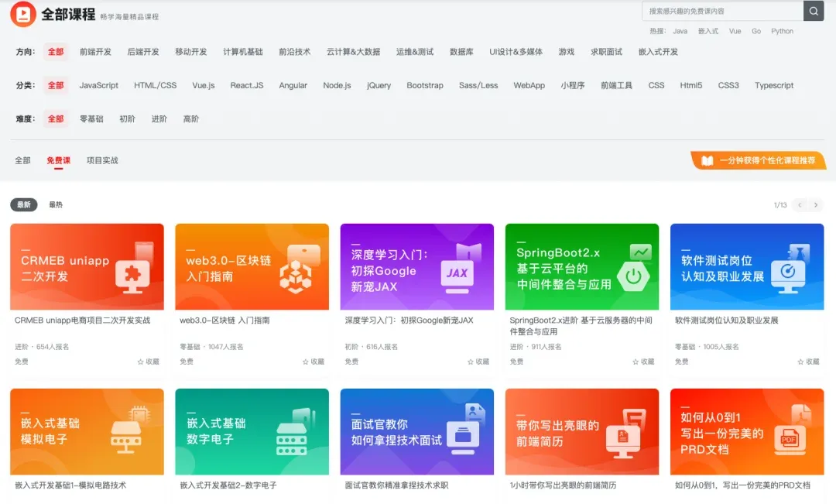Filter difficulty by 高阶
This screenshot has width=836, height=504.
tap(191, 119)
